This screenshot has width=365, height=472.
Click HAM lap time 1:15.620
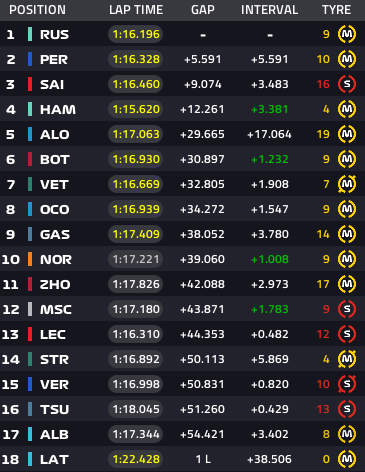click(136, 109)
